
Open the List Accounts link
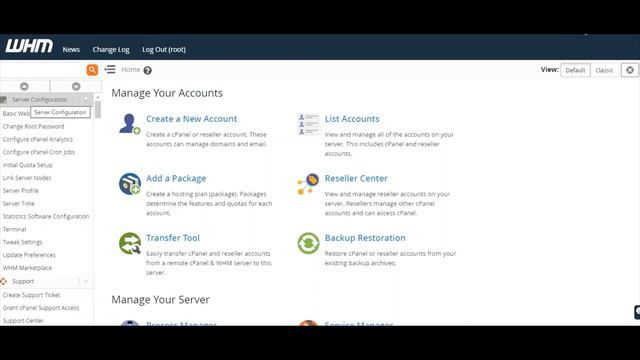pos(352,119)
